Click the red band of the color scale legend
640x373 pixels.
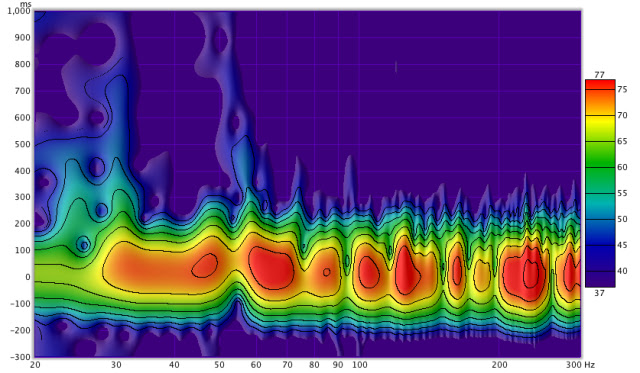pos(600,84)
